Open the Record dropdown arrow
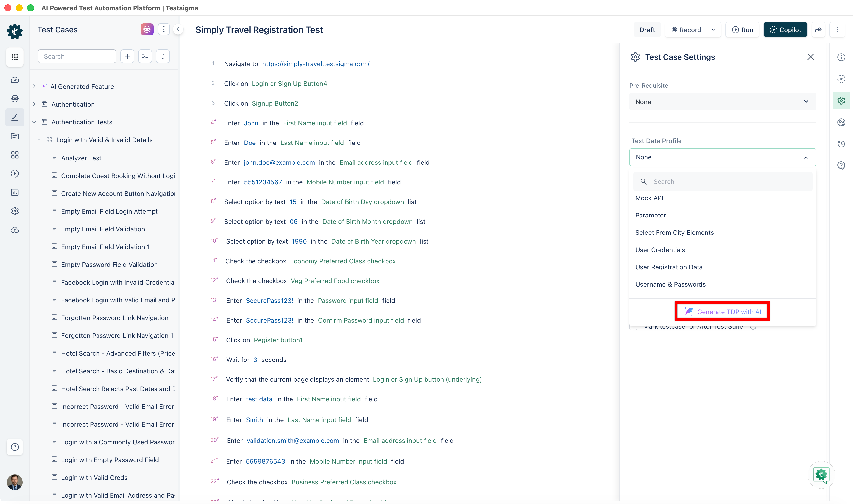Screen dimensions: 853x504 click(713, 30)
